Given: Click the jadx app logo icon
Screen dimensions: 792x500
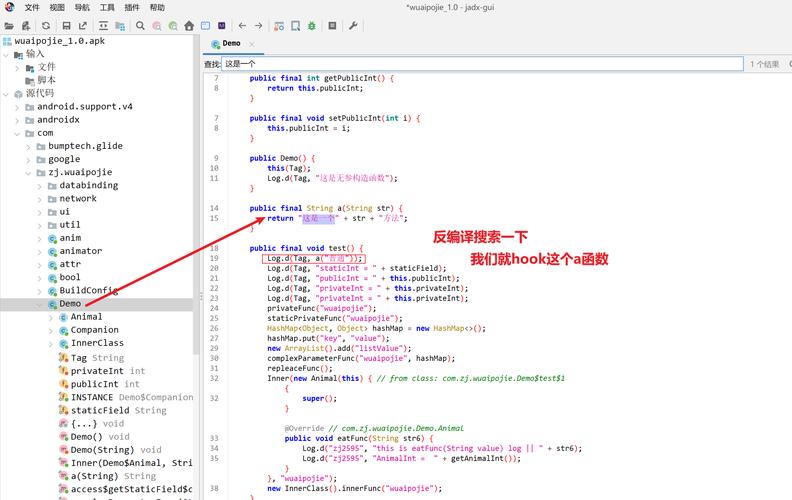Looking at the screenshot, I should click(x=10, y=7).
